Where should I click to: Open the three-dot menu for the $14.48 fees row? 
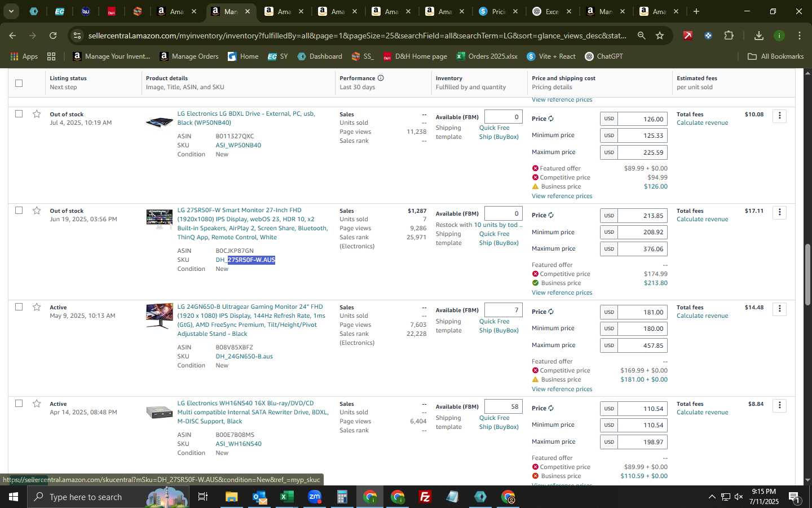tap(780, 309)
